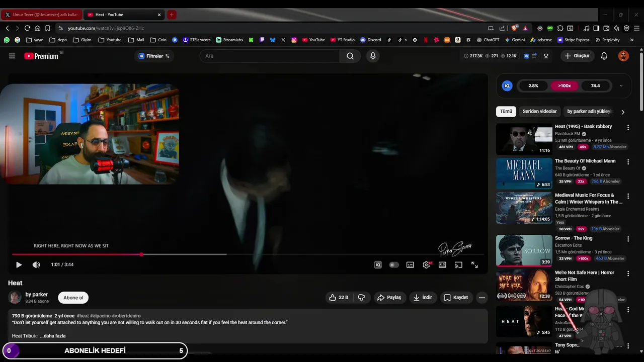Focus the Ara search field
Screen dimensions: 644x362
pyautogui.click(x=270, y=56)
